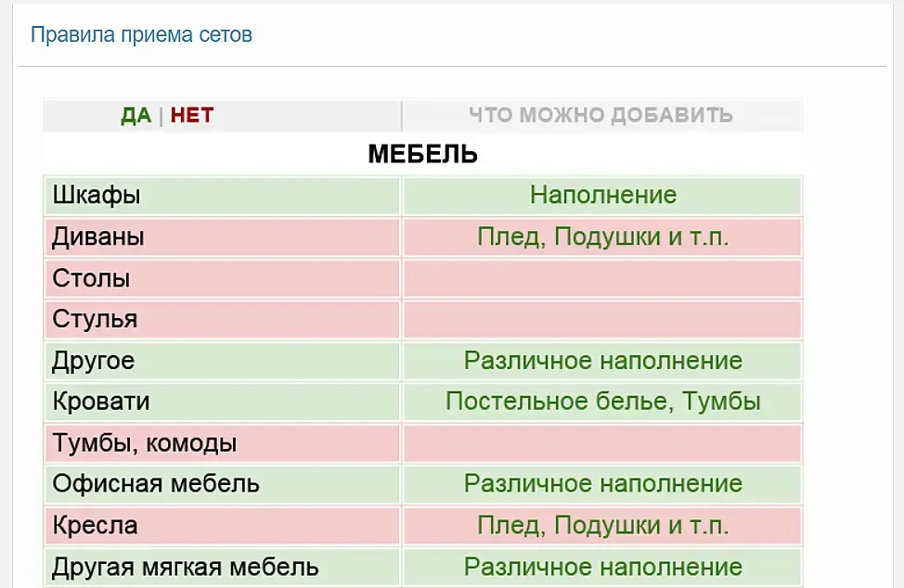This screenshot has width=904, height=588.
Task: Select the "Постельное белье, Тумбы" cell
Action: click(603, 402)
